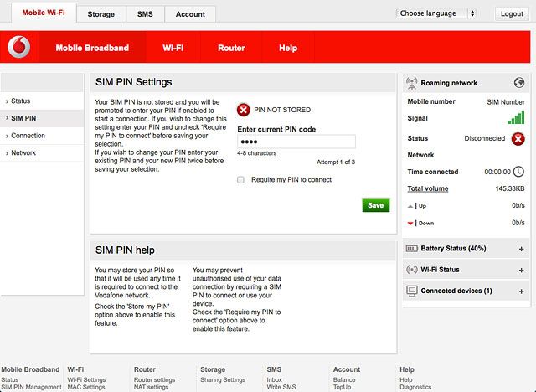Open the Total volume link
The height and width of the screenshot is (392, 536).
click(428, 188)
